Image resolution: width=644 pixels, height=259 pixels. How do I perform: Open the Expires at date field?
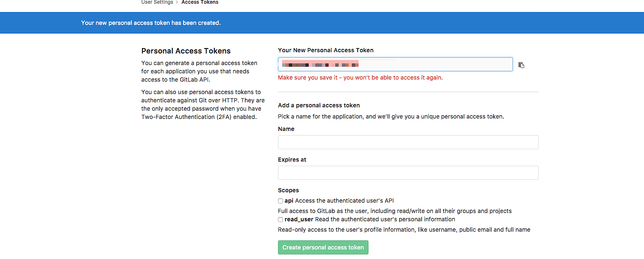pyautogui.click(x=408, y=173)
